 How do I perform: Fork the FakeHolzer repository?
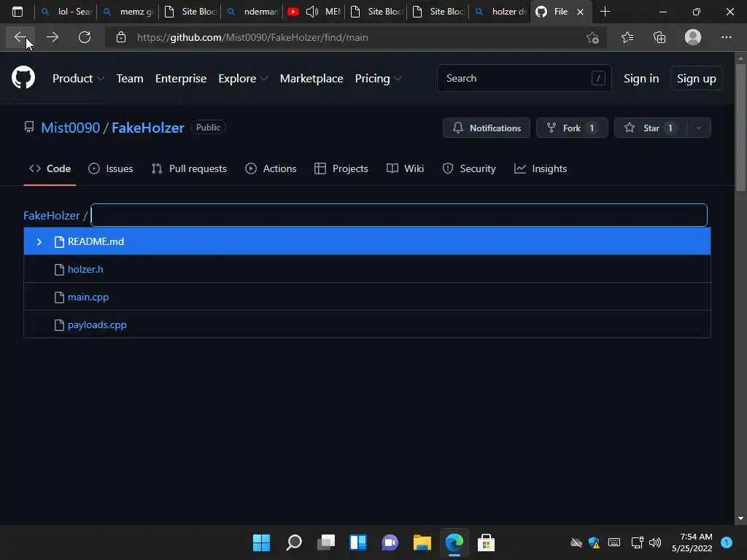(x=572, y=128)
